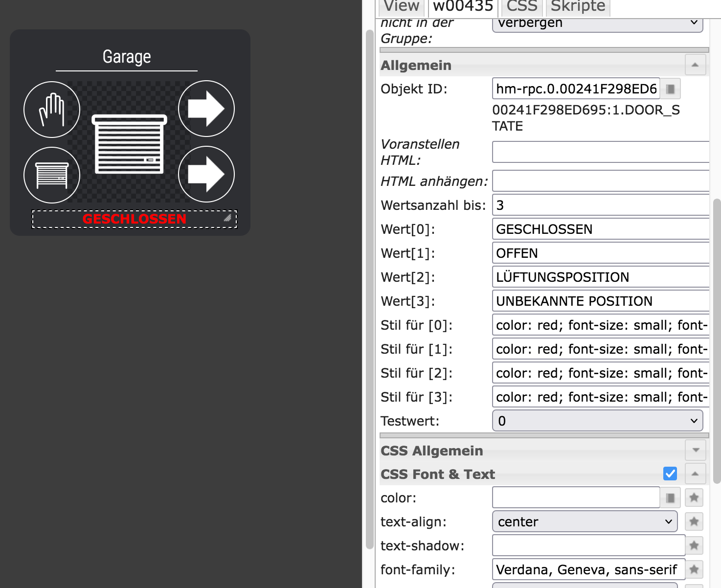721x588 pixels.
Task: Click the Stil für [1] input field
Action: click(x=601, y=349)
